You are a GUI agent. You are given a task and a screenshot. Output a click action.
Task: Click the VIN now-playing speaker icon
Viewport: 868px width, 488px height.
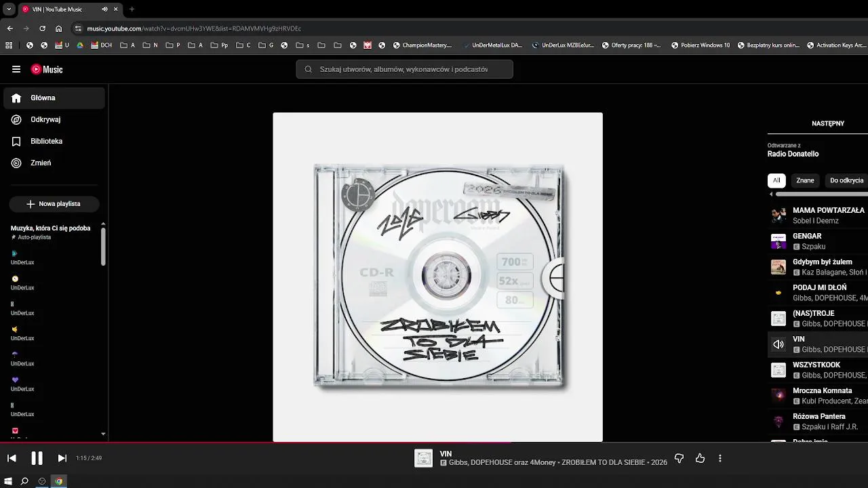point(778,344)
